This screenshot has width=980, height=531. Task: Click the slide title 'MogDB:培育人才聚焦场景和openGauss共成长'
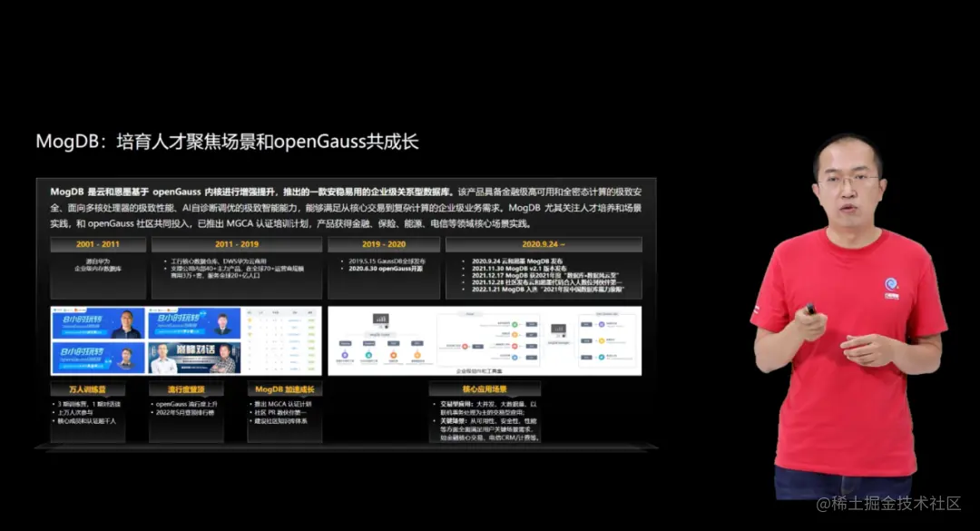coord(226,142)
